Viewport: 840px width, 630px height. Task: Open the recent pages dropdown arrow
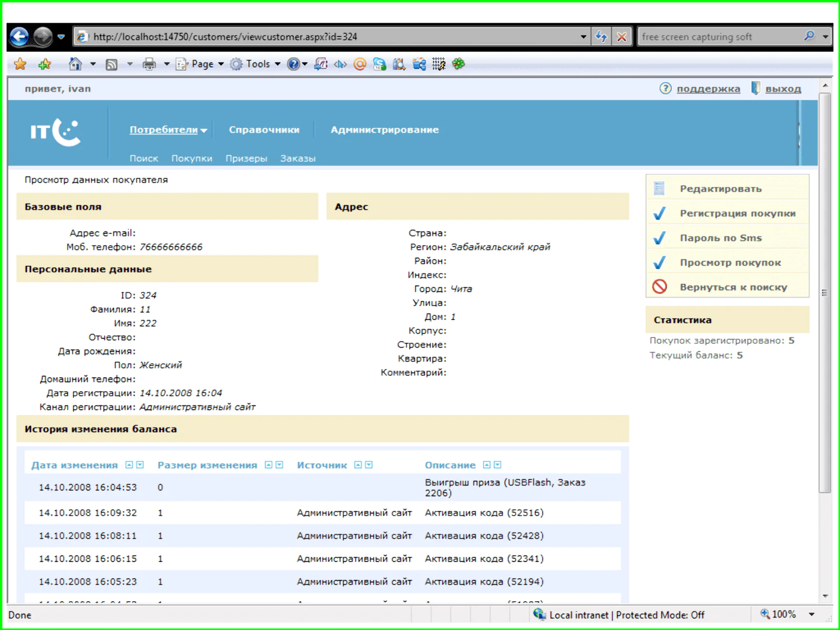(x=61, y=37)
